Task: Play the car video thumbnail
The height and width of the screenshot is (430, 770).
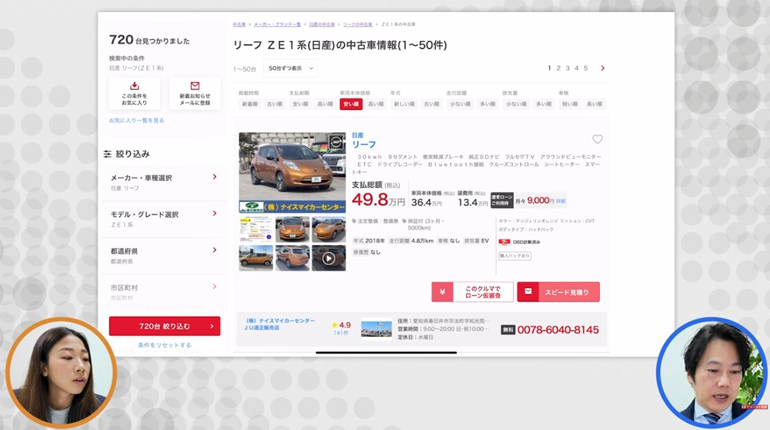Action: point(328,258)
